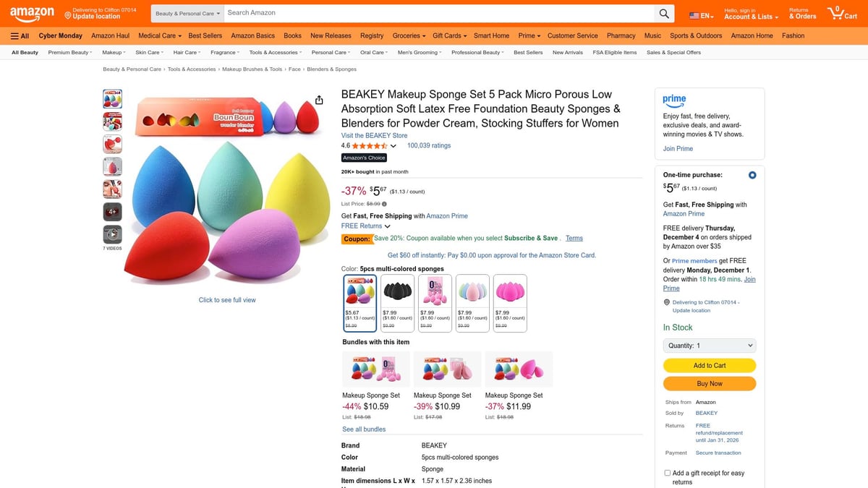Click the Amazon logo
The image size is (868, 488).
pos(31,12)
